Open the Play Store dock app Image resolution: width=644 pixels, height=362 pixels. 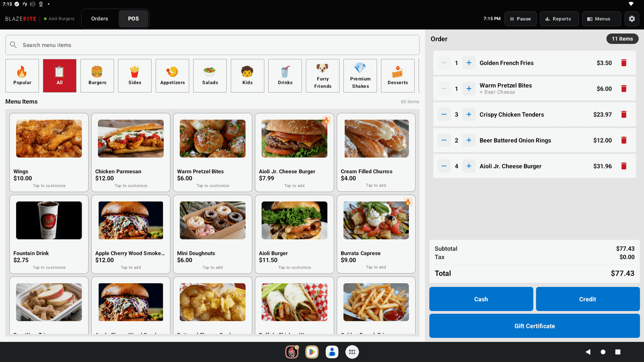click(312, 352)
